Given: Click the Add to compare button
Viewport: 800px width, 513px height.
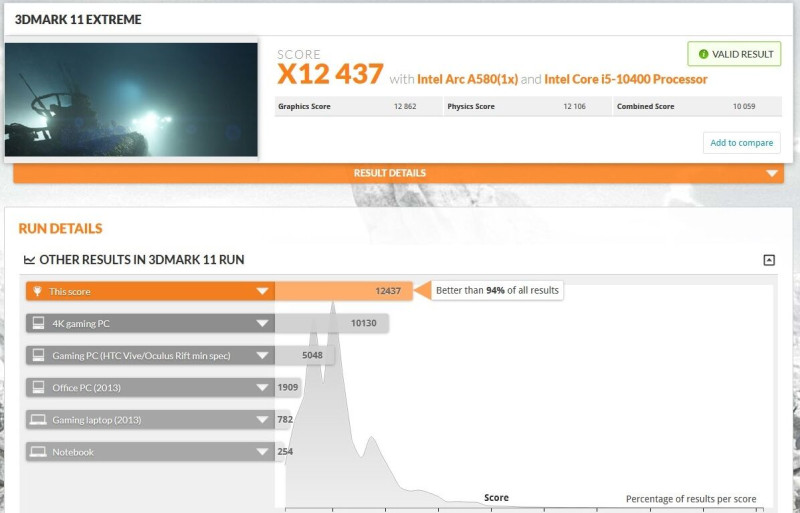Looking at the screenshot, I should 741,143.
